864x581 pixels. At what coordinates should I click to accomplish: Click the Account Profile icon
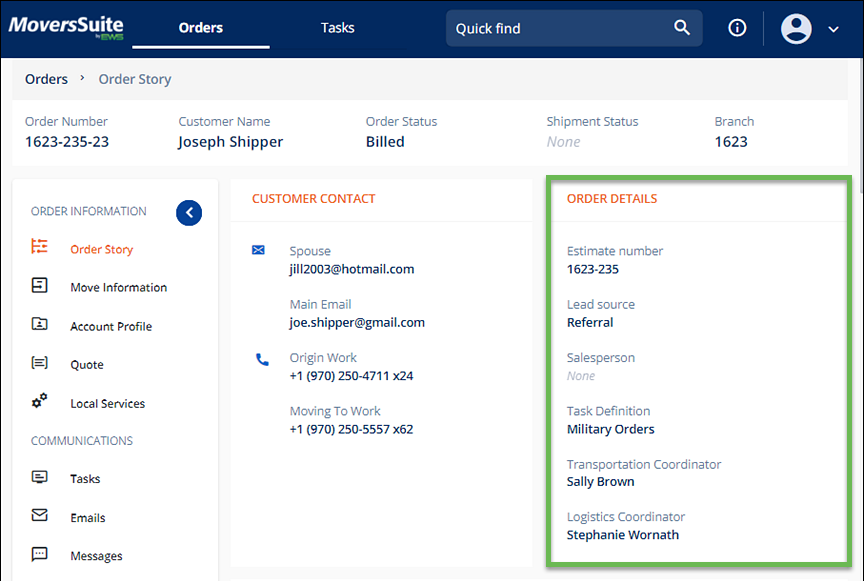pos(39,326)
